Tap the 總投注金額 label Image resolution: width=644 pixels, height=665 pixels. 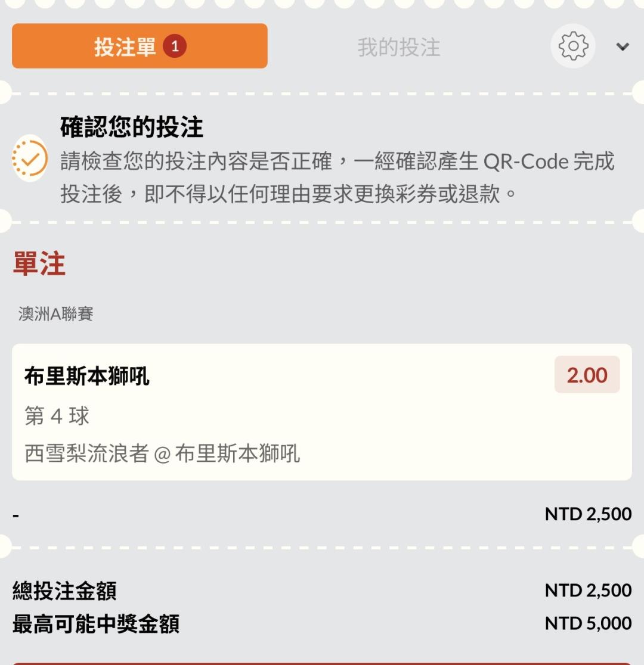[x=64, y=591]
